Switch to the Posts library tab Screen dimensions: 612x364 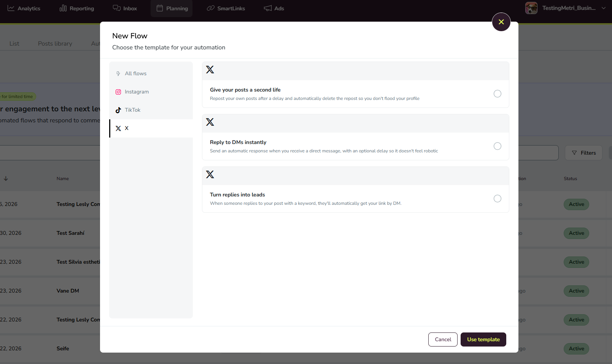point(55,44)
